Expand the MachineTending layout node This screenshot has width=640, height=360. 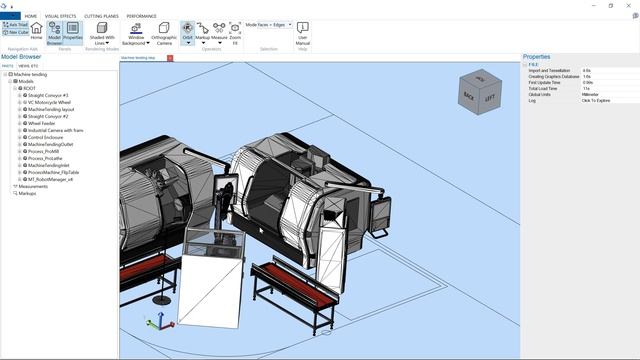19,109
